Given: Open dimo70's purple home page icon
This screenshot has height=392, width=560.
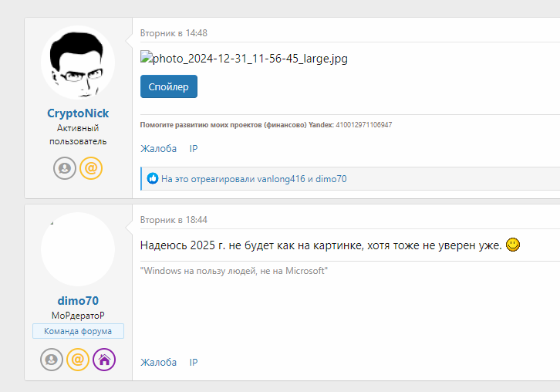Looking at the screenshot, I should tap(104, 360).
